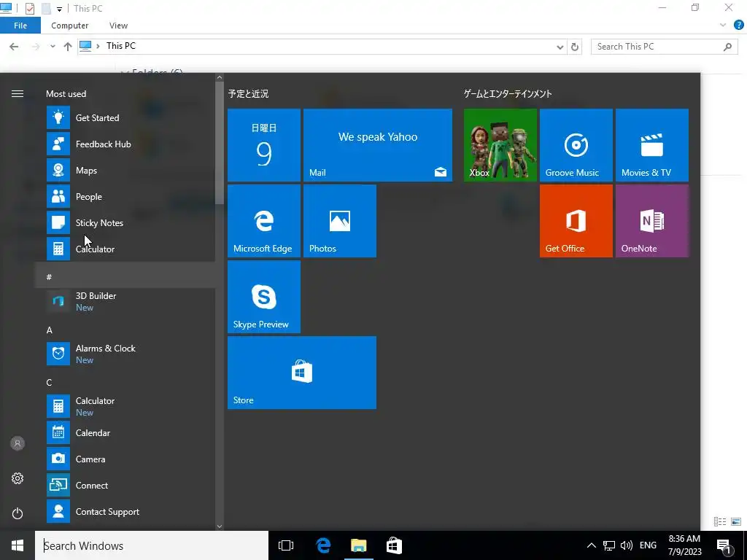Click Properties icon in Quick Access Toolbar
Image resolution: width=747 pixels, height=560 pixels.
point(29,9)
